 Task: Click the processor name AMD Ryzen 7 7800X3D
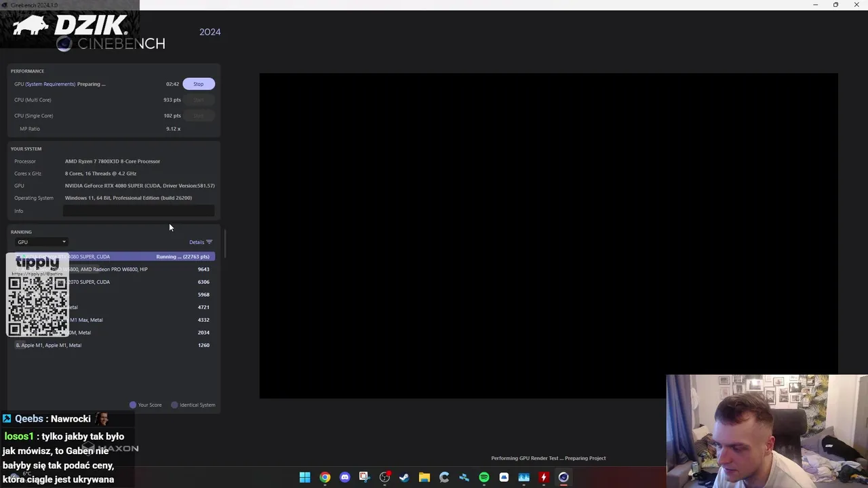[x=113, y=161]
